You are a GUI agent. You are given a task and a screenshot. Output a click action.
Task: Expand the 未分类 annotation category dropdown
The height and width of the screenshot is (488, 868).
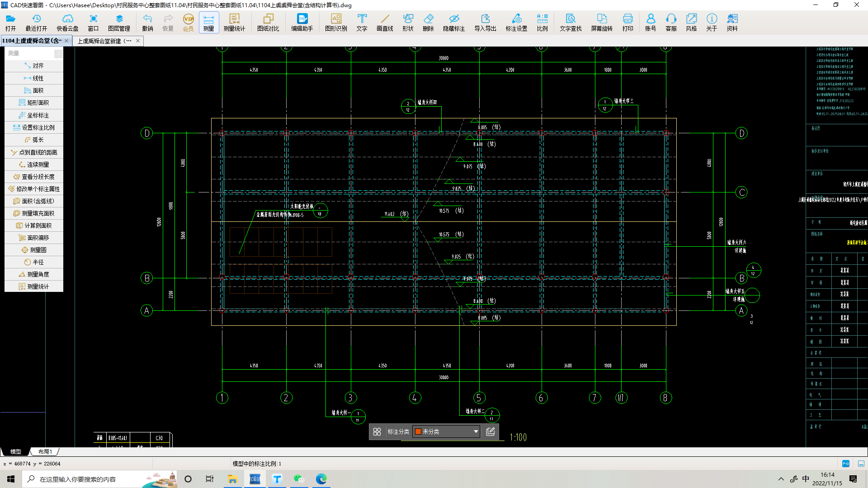[446, 432]
